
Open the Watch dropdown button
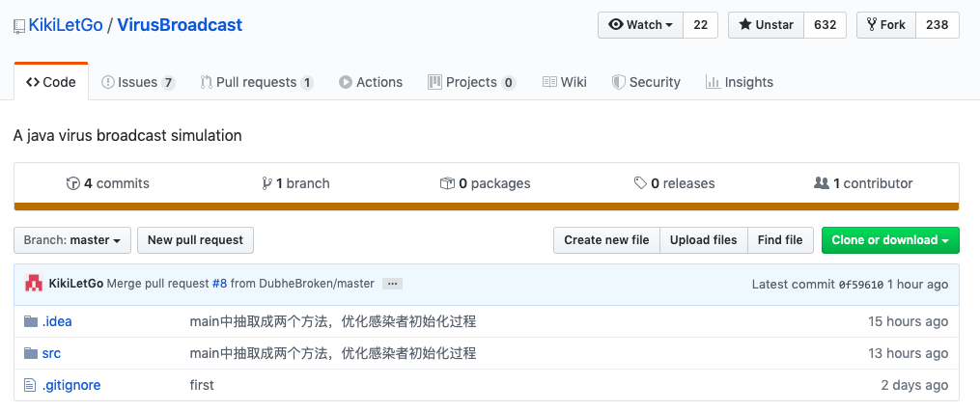[641, 25]
